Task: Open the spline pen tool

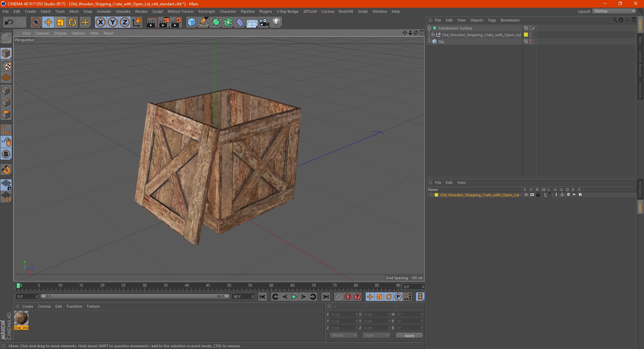Action: pyautogui.click(x=204, y=22)
